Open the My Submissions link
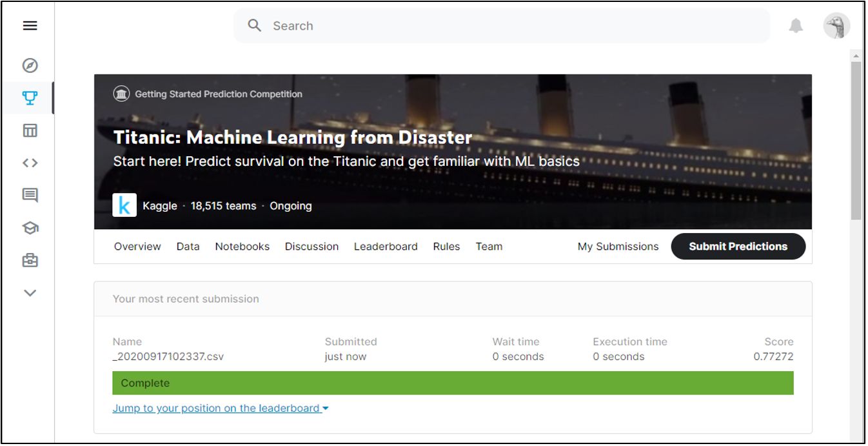 click(618, 247)
